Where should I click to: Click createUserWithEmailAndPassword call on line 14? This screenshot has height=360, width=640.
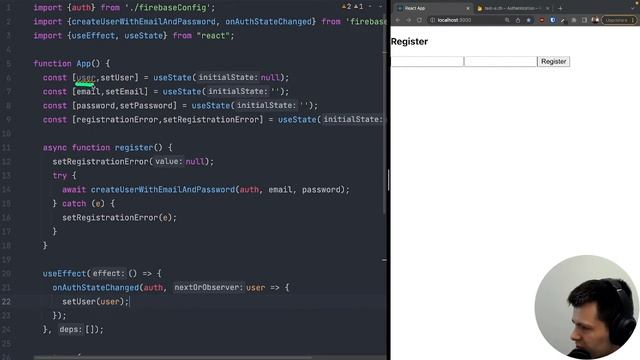(162, 190)
